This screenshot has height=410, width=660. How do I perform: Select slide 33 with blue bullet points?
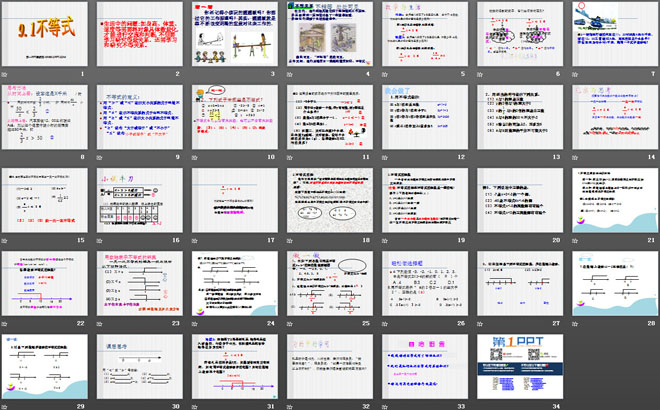point(425,367)
